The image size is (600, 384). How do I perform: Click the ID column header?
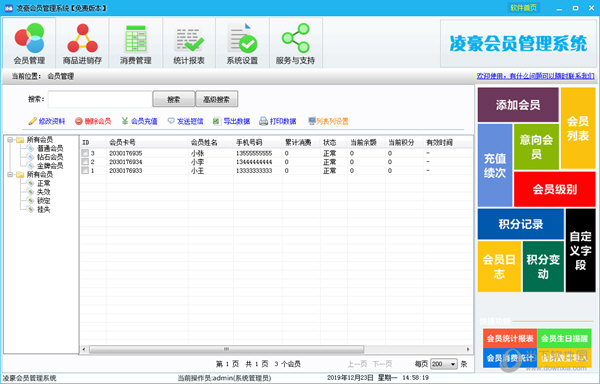click(86, 142)
